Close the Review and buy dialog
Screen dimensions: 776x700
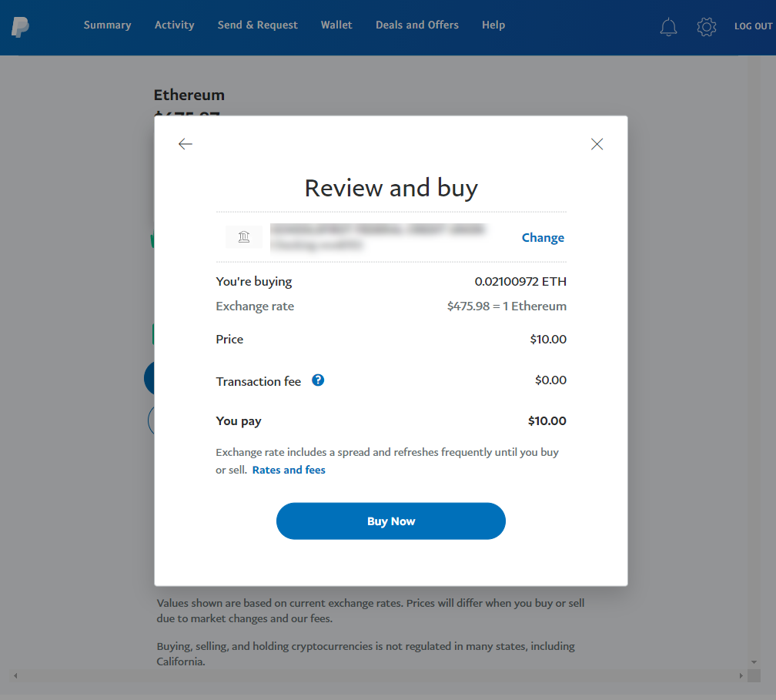597,144
